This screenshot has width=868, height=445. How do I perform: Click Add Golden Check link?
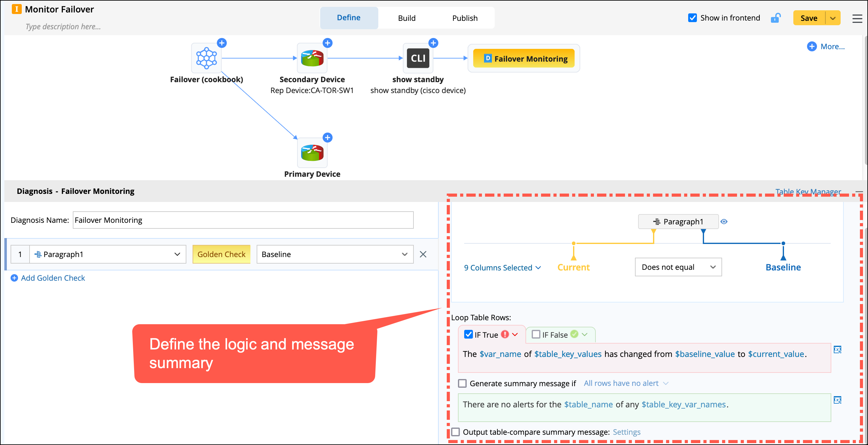(53, 278)
